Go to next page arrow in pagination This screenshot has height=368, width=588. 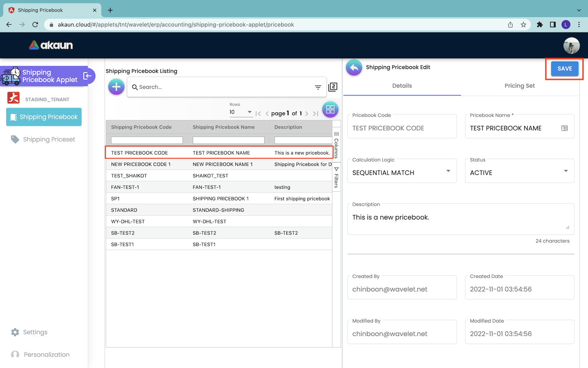307,114
